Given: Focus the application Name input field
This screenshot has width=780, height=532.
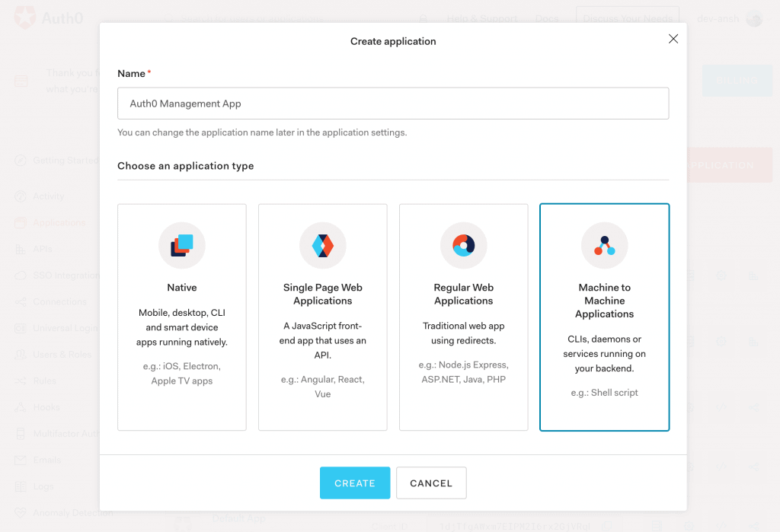Looking at the screenshot, I should 393,104.
